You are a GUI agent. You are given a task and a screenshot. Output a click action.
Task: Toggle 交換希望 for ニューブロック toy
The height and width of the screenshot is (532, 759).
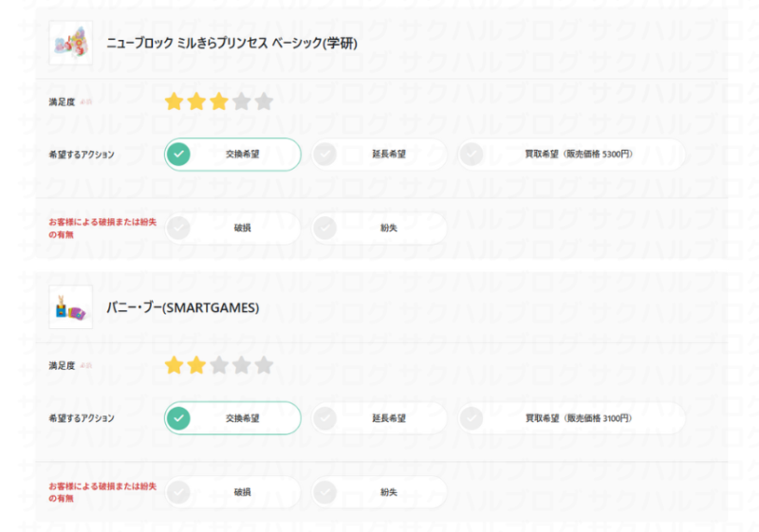[232, 155]
